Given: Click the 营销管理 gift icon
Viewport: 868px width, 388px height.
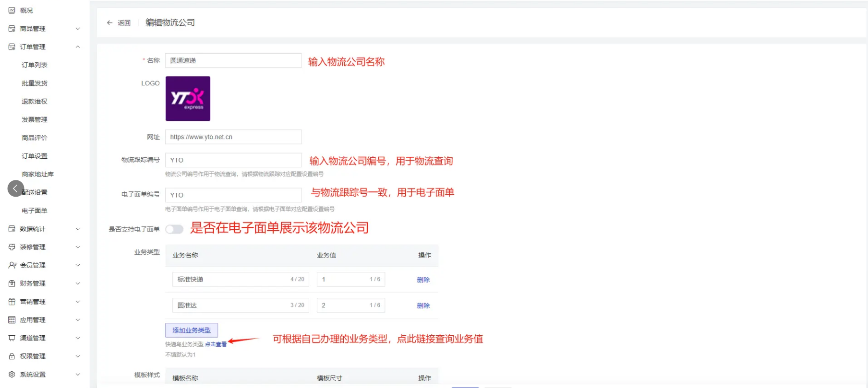Looking at the screenshot, I should tap(12, 302).
